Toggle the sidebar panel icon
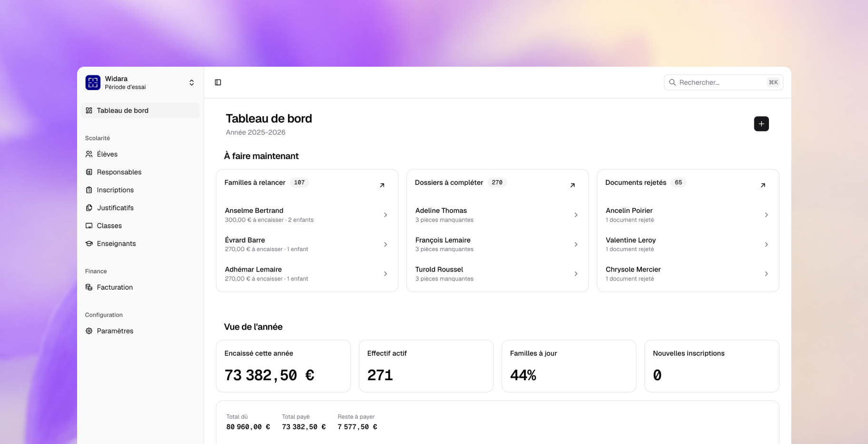The image size is (868, 444). 218,82
